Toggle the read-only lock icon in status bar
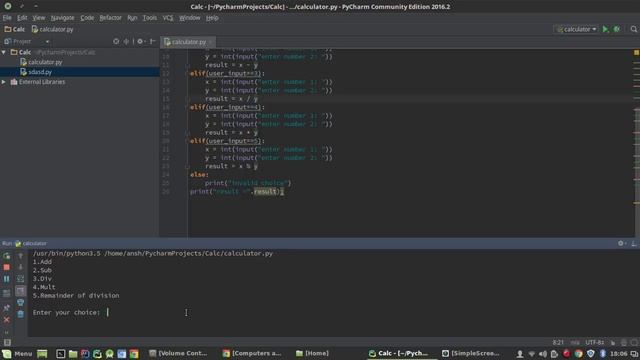The width and height of the screenshot is (640, 360). 613,342
